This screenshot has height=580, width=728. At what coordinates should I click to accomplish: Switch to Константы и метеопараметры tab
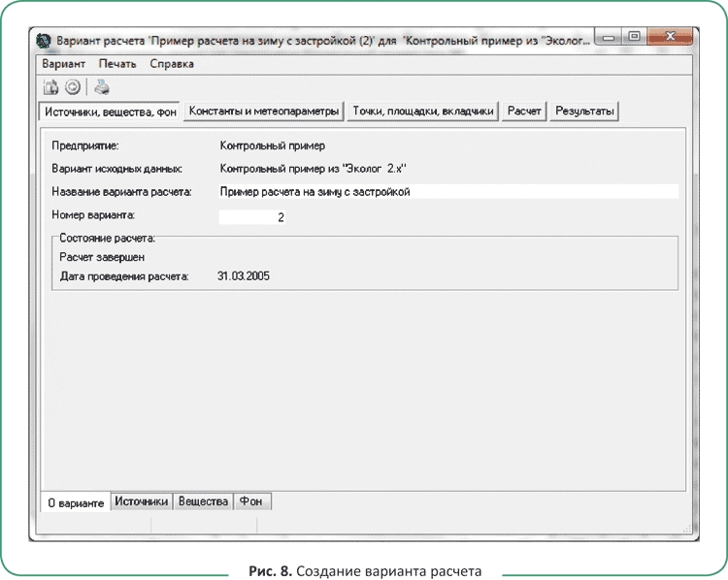point(264,112)
